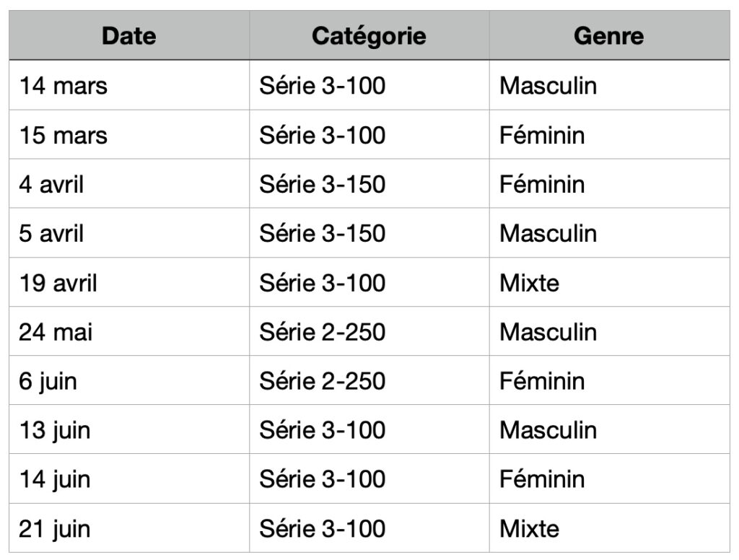Click the 19 avril cell

pyautogui.click(x=58, y=282)
